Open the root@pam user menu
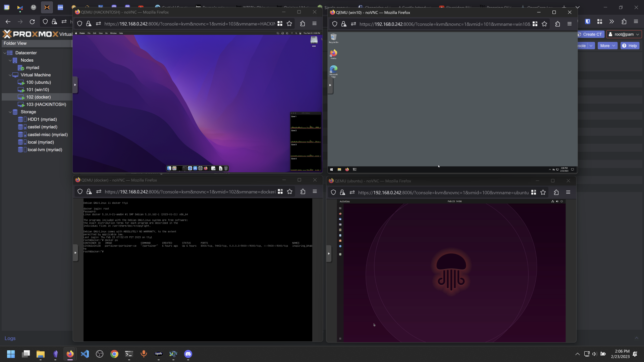The width and height of the screenshot is (644, 362). tap(624, 34)
